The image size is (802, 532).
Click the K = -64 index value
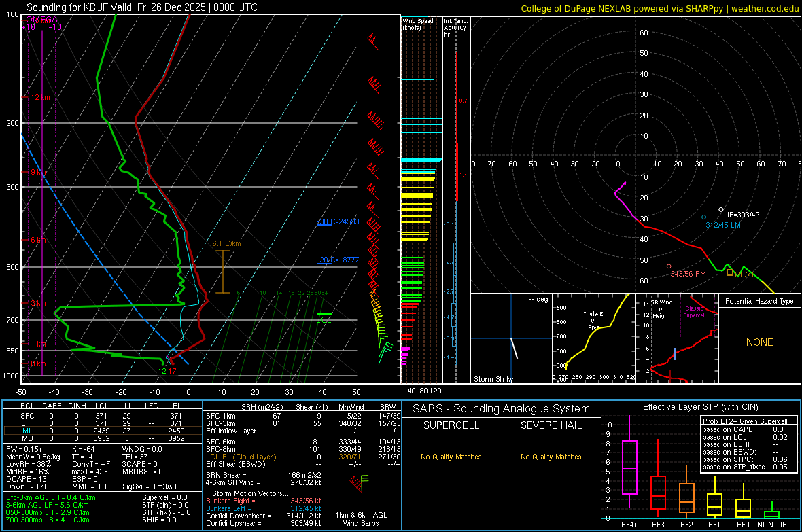click(x=84, y=449)
